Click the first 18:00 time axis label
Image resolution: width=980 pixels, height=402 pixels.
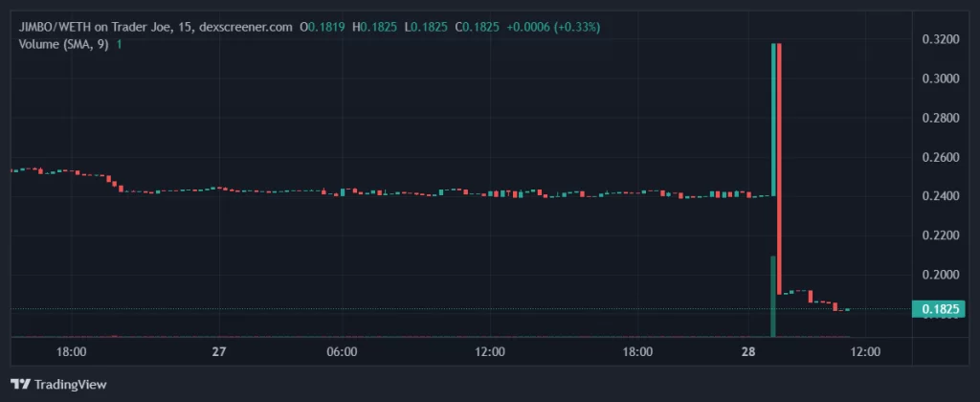(x=72, y=352)
